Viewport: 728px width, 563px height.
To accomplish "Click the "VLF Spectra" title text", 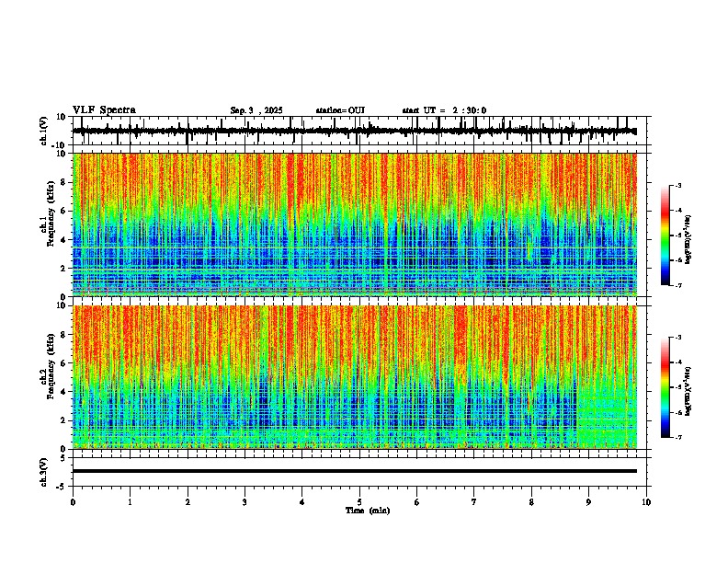I will (104, 110).
